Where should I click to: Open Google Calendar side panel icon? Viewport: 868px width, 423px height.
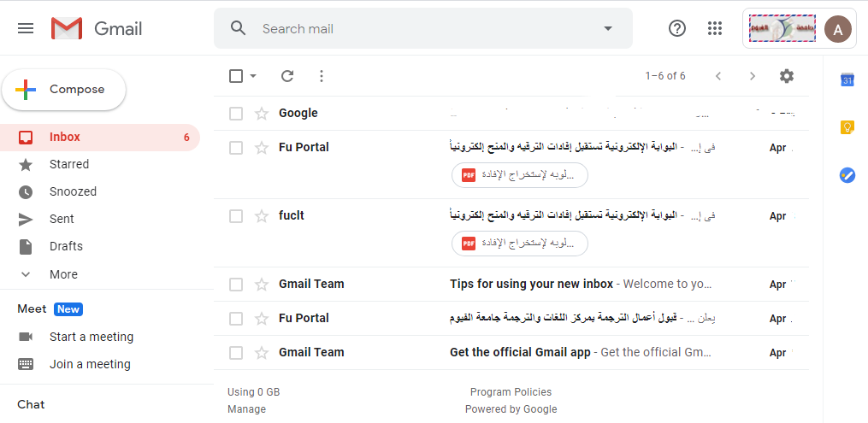pos(847,80)
